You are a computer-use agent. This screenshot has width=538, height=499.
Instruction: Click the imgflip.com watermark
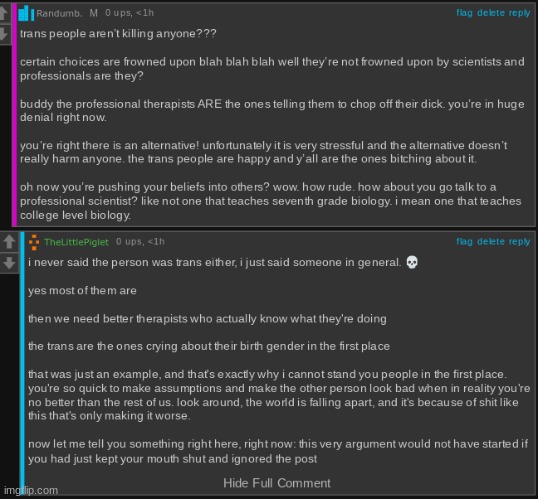(x=31, y=490)
